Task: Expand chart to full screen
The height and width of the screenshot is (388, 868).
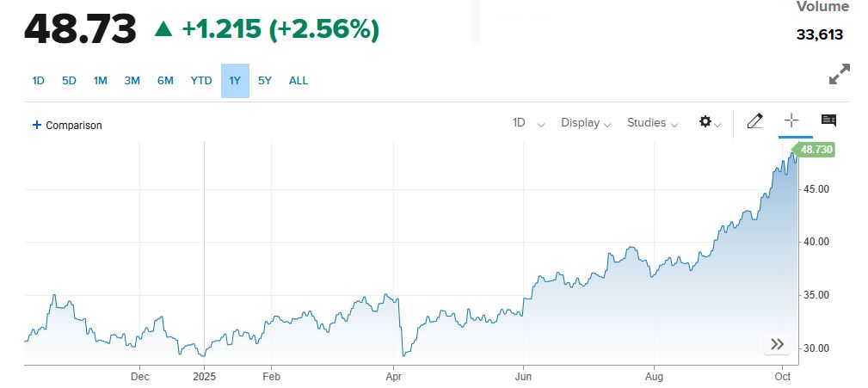Action: coord(839,75)
